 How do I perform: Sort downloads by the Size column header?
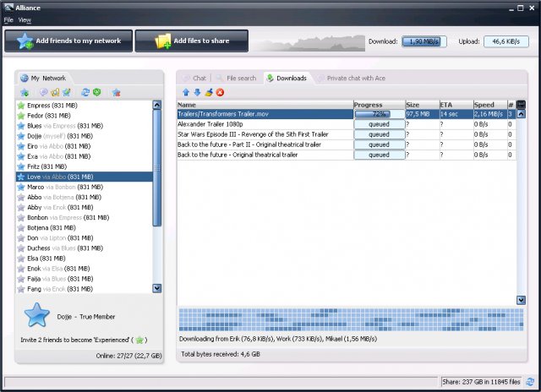[423, 105]
